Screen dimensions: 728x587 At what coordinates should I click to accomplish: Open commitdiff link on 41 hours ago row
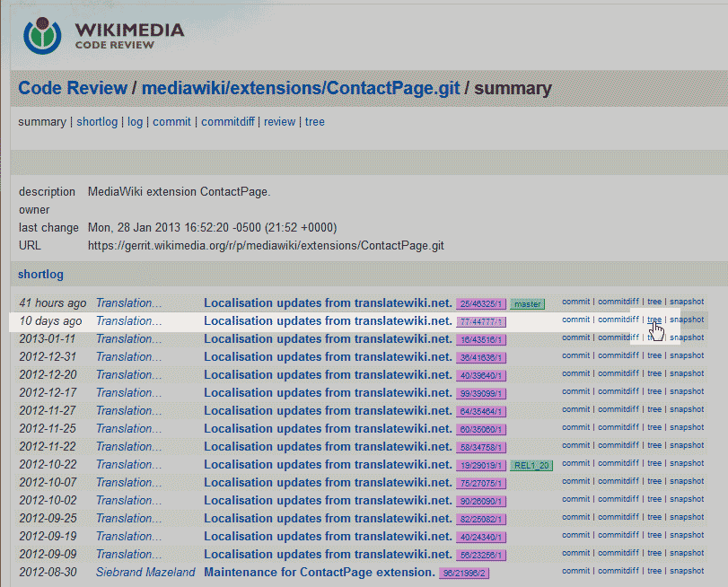coord(618,302)
